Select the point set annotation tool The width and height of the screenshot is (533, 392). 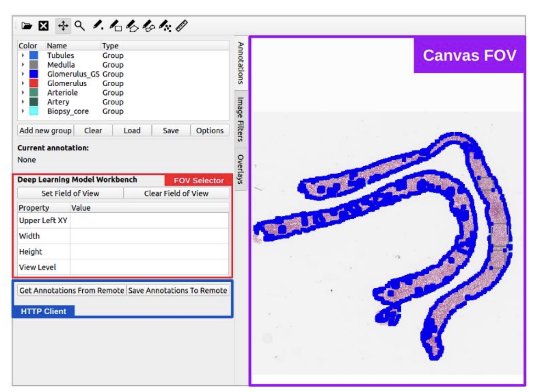[165, 26]
